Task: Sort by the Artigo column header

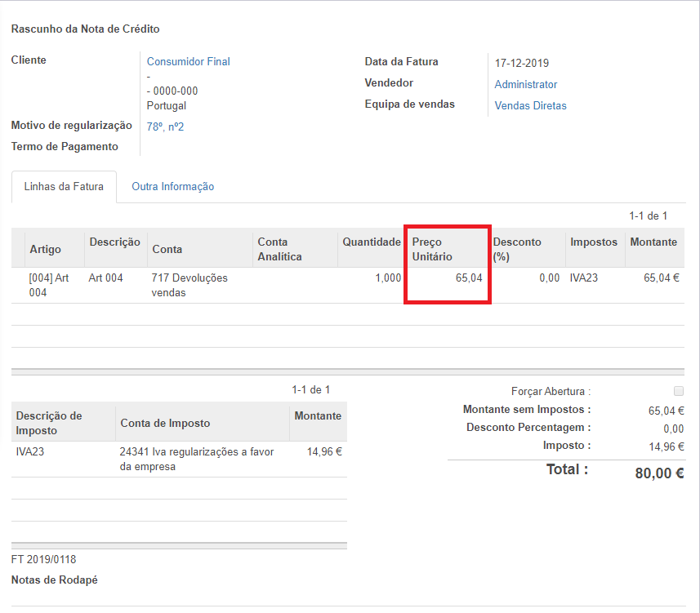Action: (x=46, y=249)
